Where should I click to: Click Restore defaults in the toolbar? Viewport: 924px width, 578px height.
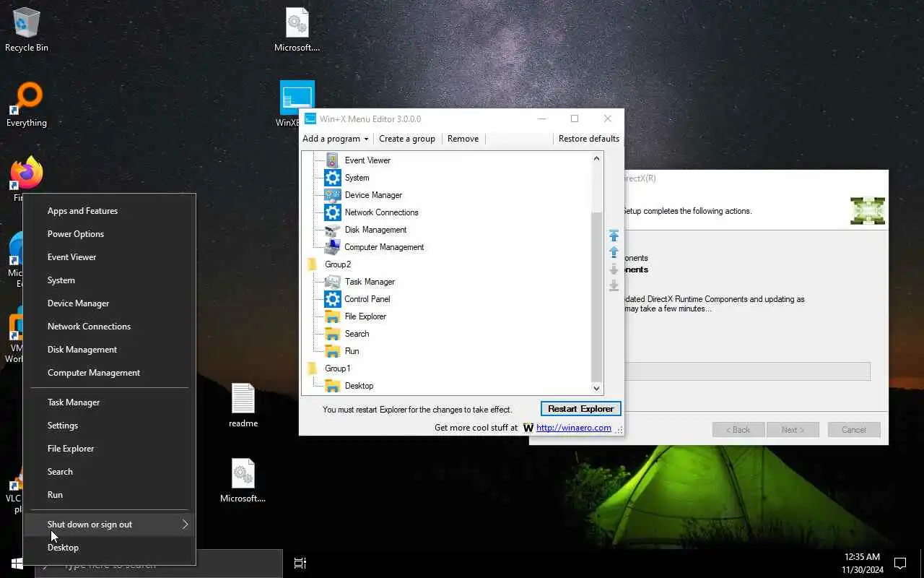click(x=589, y=139)
